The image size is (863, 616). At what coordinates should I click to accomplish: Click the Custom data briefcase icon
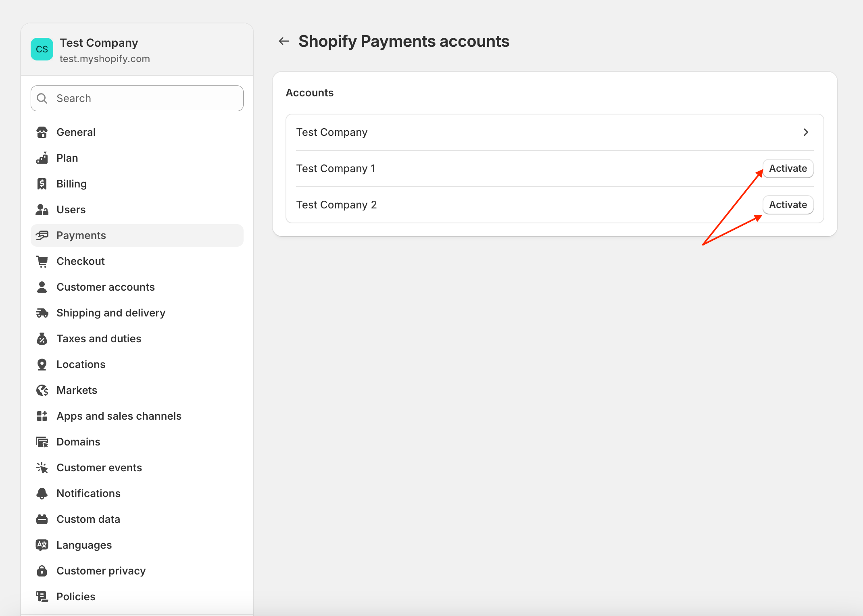pos(42,519)
